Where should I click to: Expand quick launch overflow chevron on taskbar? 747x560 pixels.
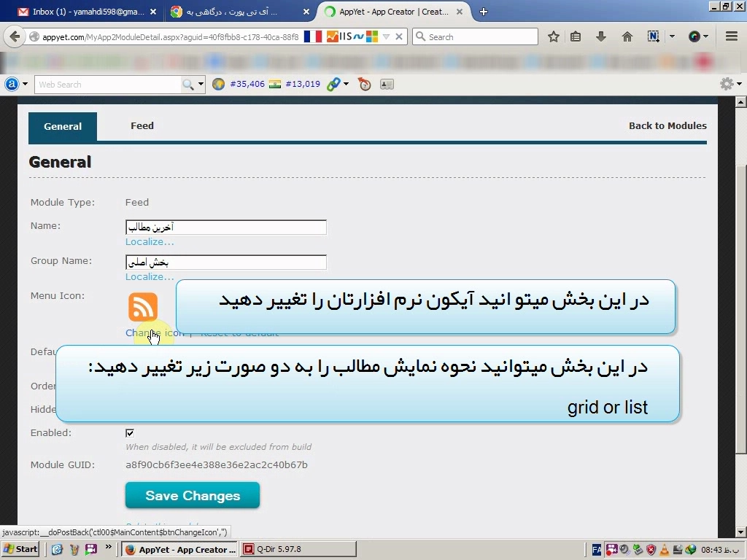click(x=109, y=547)
